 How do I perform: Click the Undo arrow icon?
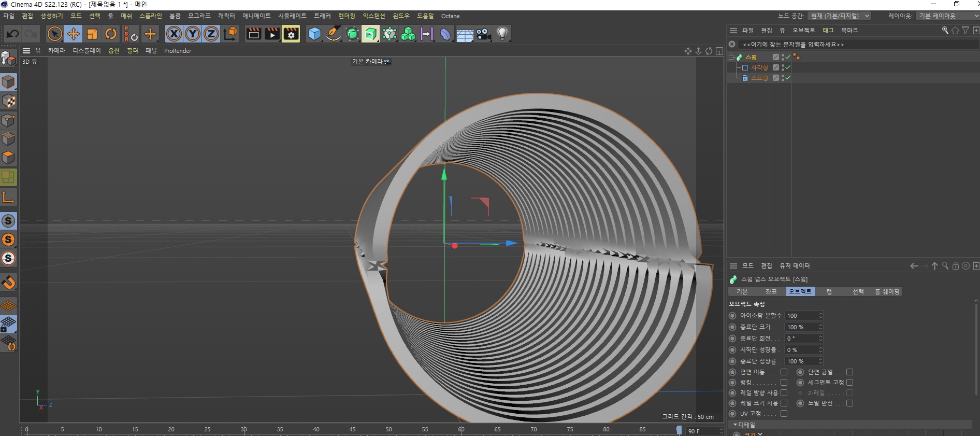pos(12,34)
